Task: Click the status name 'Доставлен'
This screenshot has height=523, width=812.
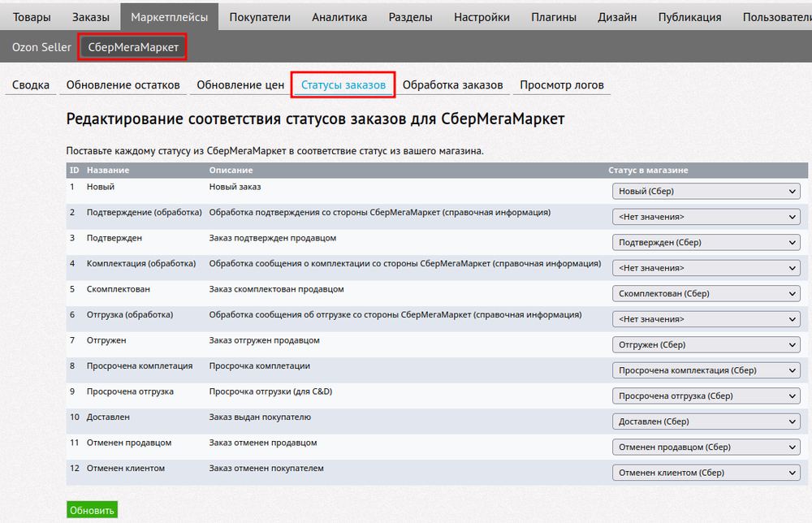Action: click(108, 417)
